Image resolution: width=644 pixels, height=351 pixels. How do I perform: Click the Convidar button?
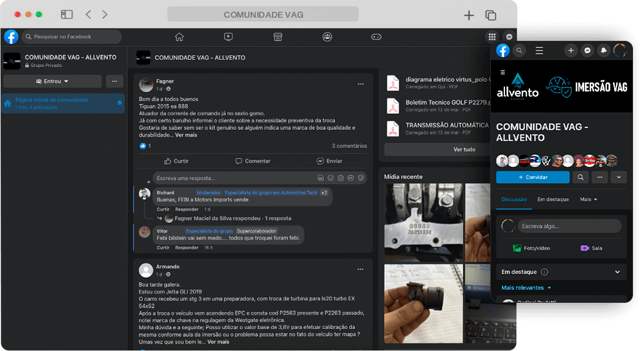[x=532, y=177]
